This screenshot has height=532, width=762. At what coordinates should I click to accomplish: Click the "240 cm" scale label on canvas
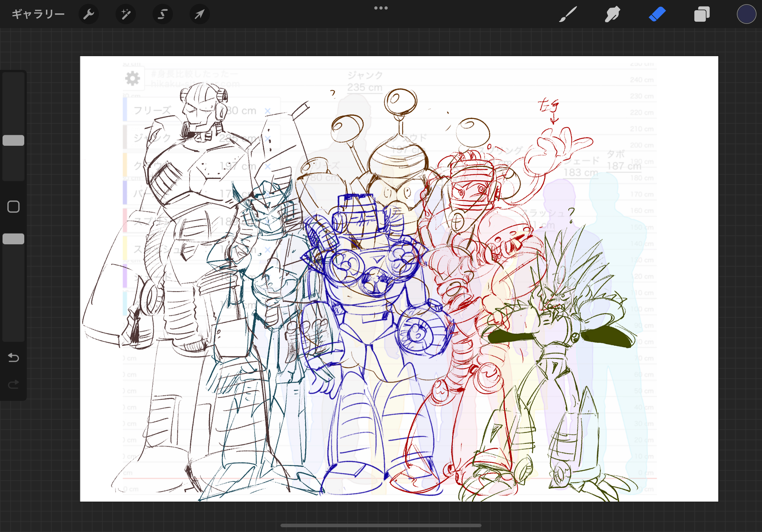pyautogui.click(x=641, y=80)
